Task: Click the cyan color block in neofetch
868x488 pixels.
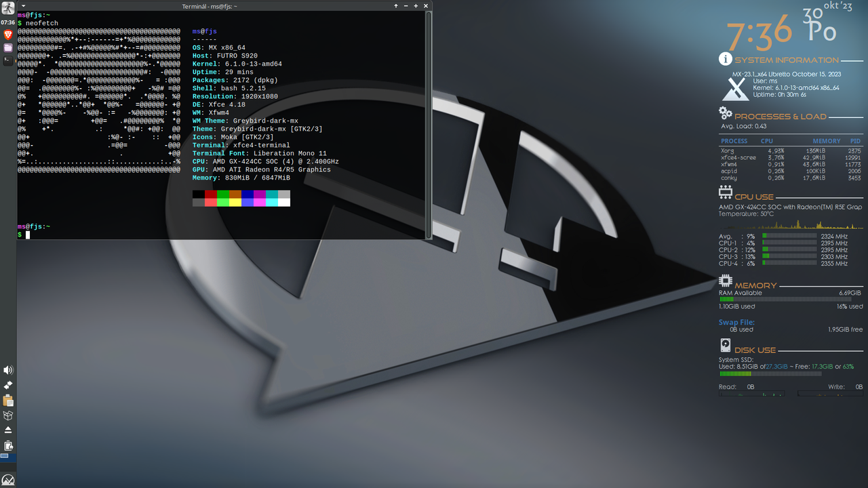Action: click(272, 195)
